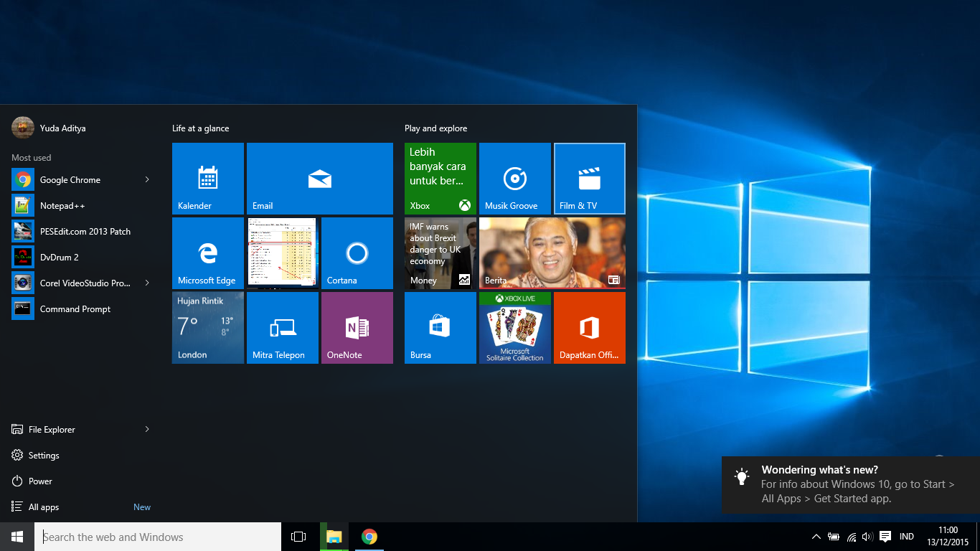The image size is (980, 551).
Task: Show hidden system tray icons
Action: [x=816, y=537]
